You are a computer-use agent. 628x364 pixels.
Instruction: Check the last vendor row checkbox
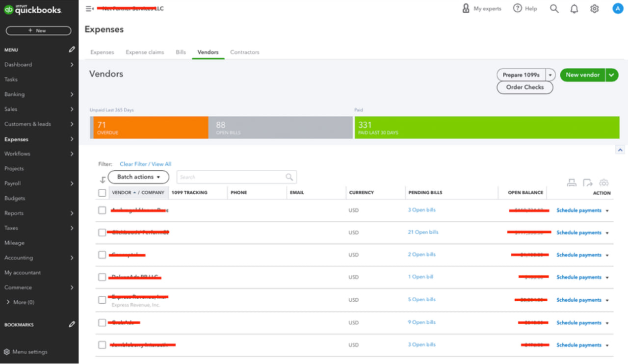(102, 345)
